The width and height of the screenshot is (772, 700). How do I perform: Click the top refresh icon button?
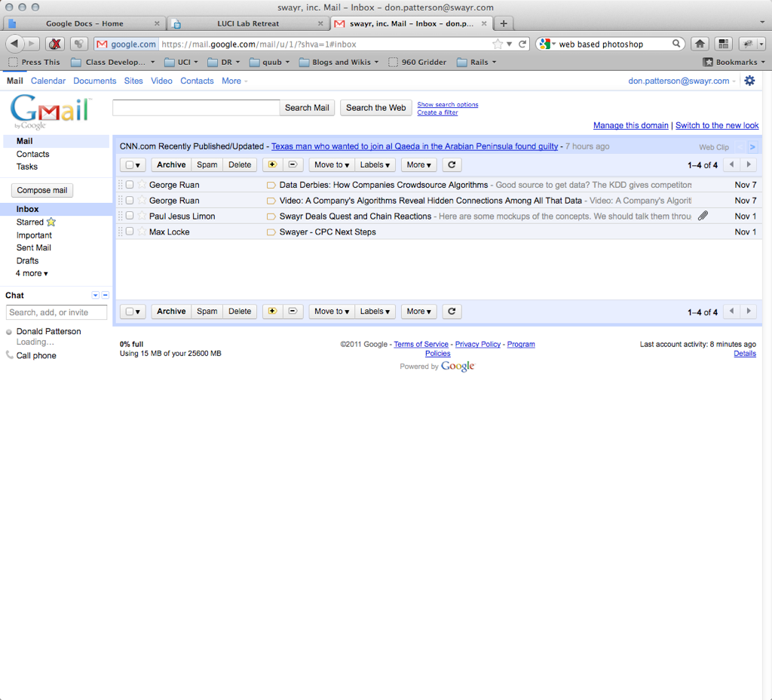pos(452,164)
